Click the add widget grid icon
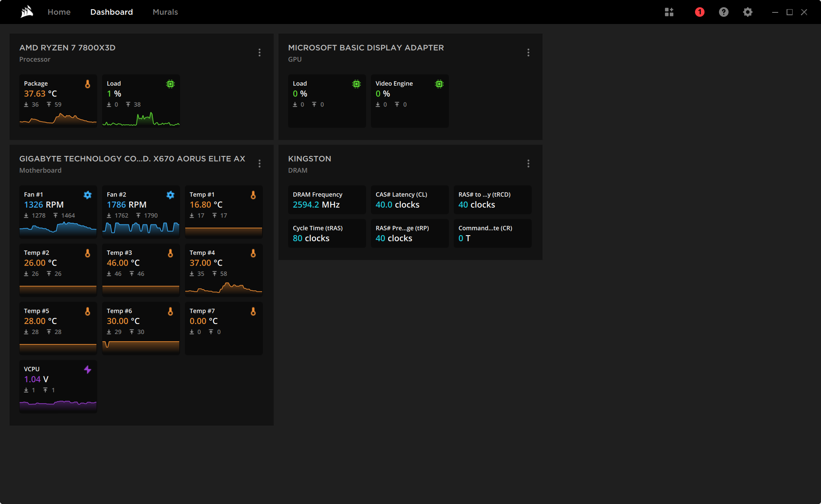 click(x=669, y=12)
